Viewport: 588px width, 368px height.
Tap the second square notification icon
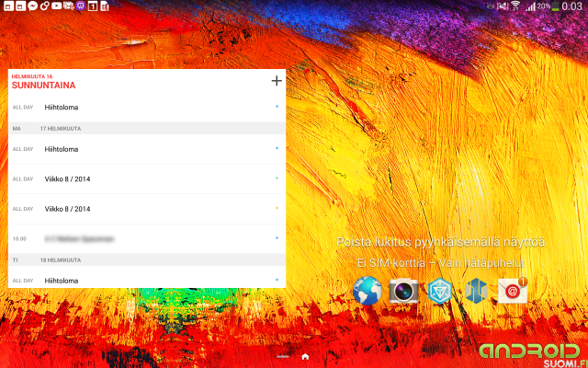click(x=20, y=6)
